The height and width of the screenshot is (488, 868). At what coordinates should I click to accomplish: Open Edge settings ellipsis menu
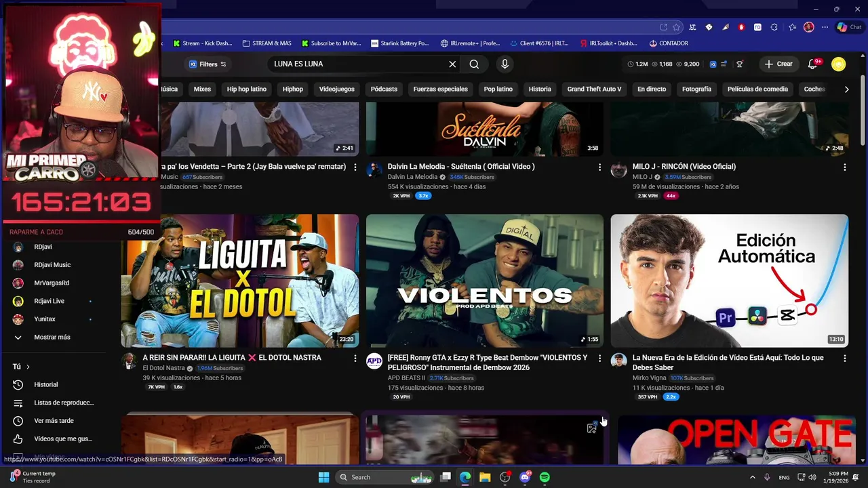tap(823, 27)
